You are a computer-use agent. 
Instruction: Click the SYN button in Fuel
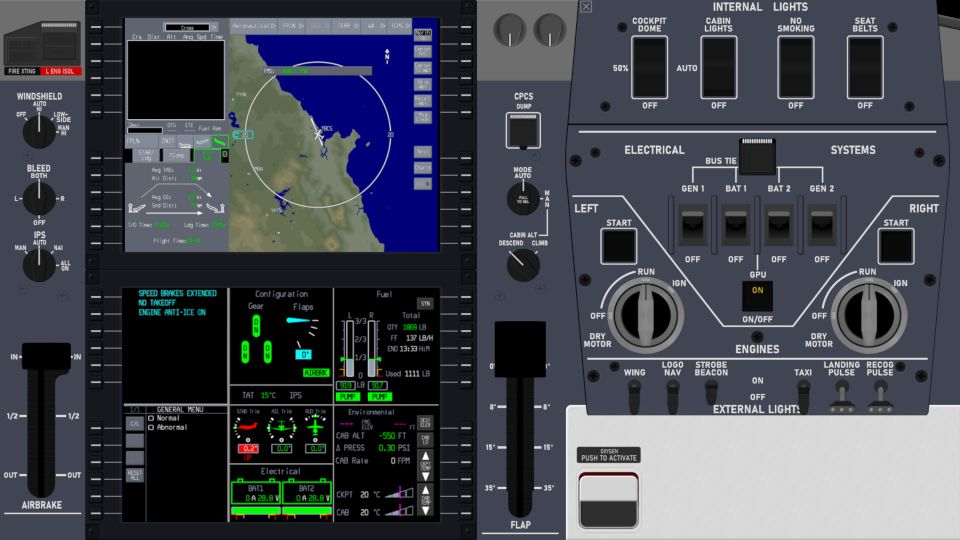[425, 303]
